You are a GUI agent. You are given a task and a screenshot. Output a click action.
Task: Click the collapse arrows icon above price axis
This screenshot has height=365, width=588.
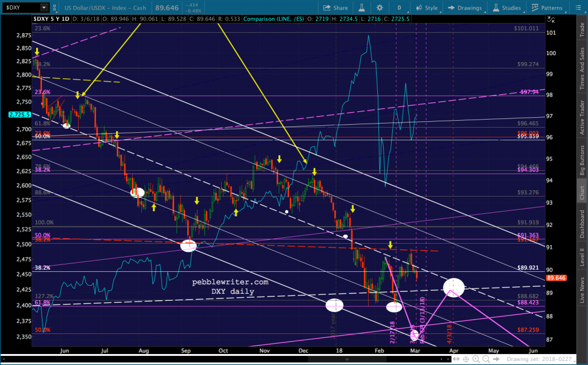(x=551, y=20)
